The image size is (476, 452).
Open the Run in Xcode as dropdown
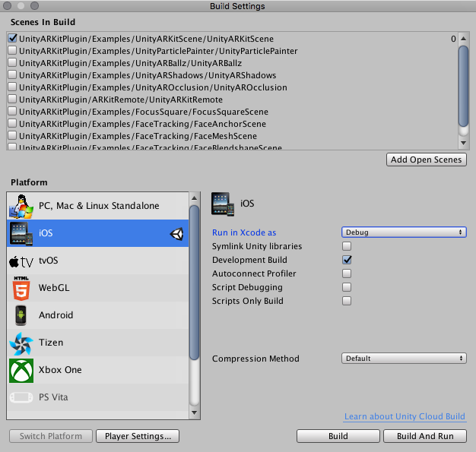pos(404,232)
